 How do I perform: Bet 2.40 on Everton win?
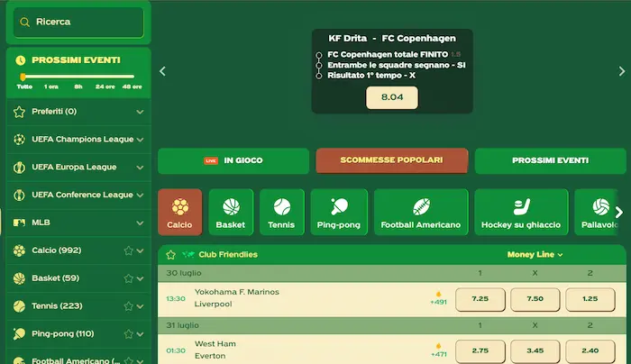(590, 350)
